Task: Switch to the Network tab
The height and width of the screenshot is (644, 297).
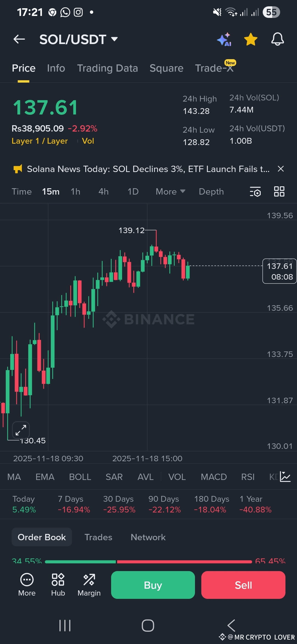Action: pos(148,537)
